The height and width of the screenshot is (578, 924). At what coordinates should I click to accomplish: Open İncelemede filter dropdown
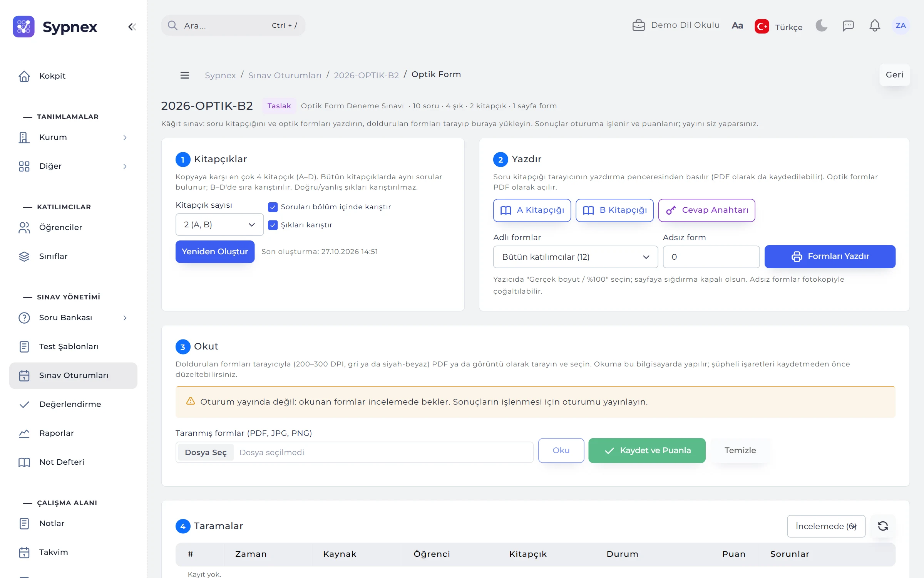pyautogui.click(x=826, y=526)
